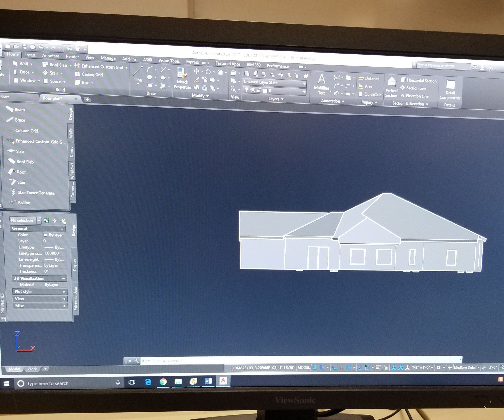Click the Sign In link

point(491,68)
